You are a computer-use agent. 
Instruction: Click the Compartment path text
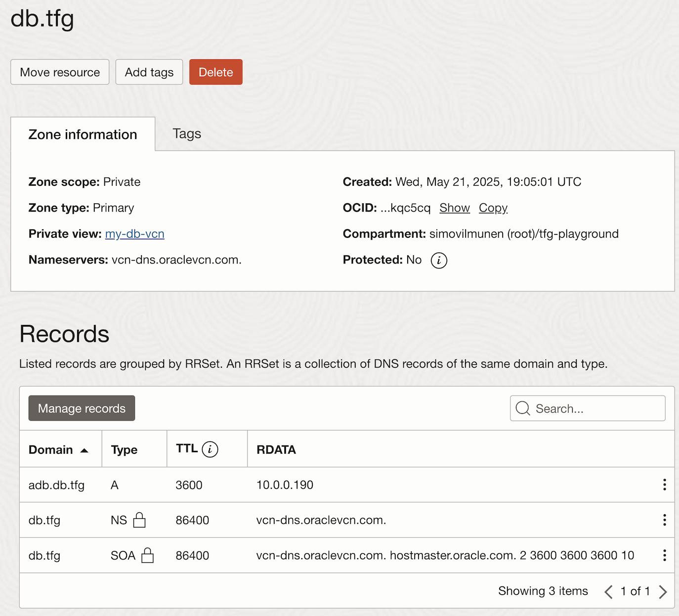tap(524, 234)
